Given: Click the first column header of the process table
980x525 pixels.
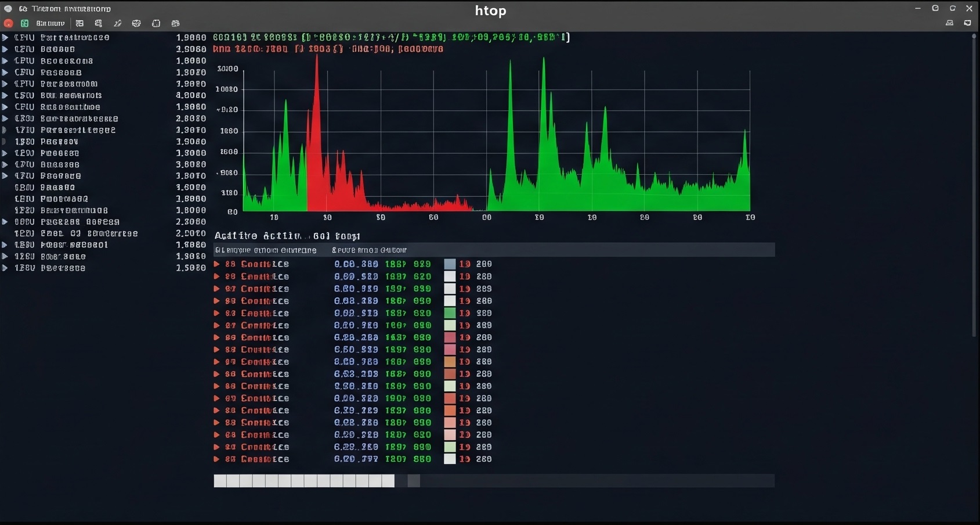Looking at the screenshot, I should point(266,250).
